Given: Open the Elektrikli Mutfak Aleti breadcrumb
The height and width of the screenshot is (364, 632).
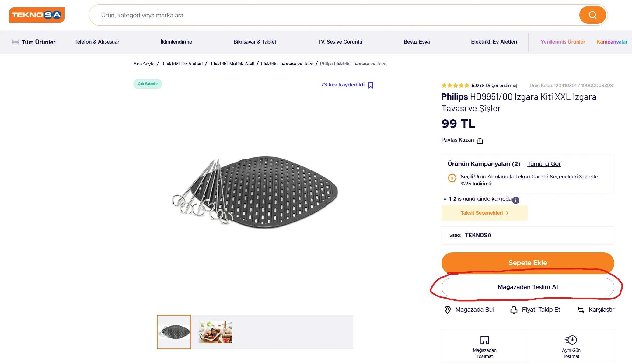Looking at the screenshot, I should pos(232,64).
